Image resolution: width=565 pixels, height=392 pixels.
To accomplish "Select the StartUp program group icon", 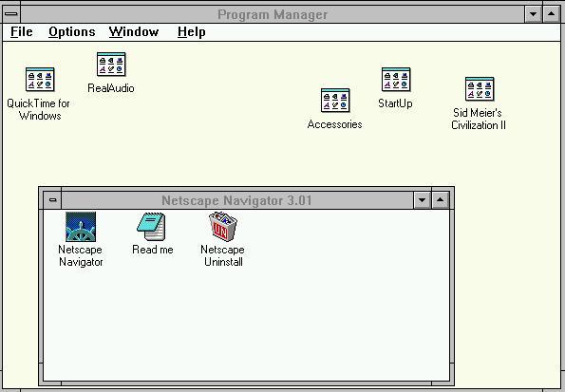I will (x=396, y=80).
